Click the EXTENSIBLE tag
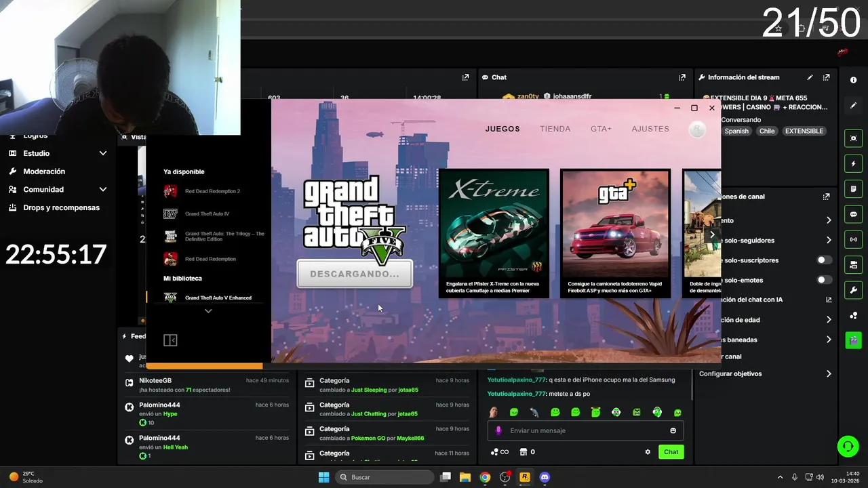This screenshot has width=868, height=488. 804,131
